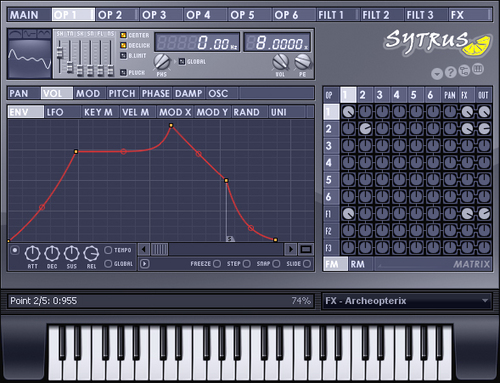Screen dimensions: 500x383
Task: Switch to the FILT 1 tab
Action: (x=337, y=15)
